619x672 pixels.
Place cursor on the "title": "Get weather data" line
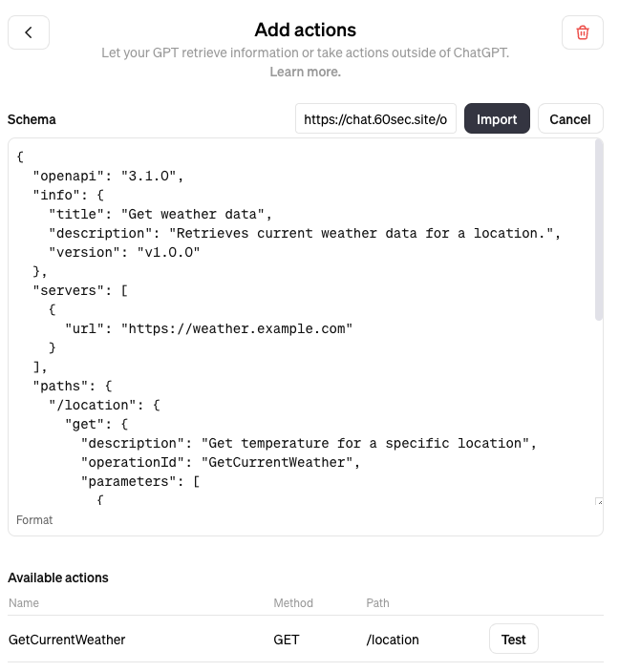160,214
